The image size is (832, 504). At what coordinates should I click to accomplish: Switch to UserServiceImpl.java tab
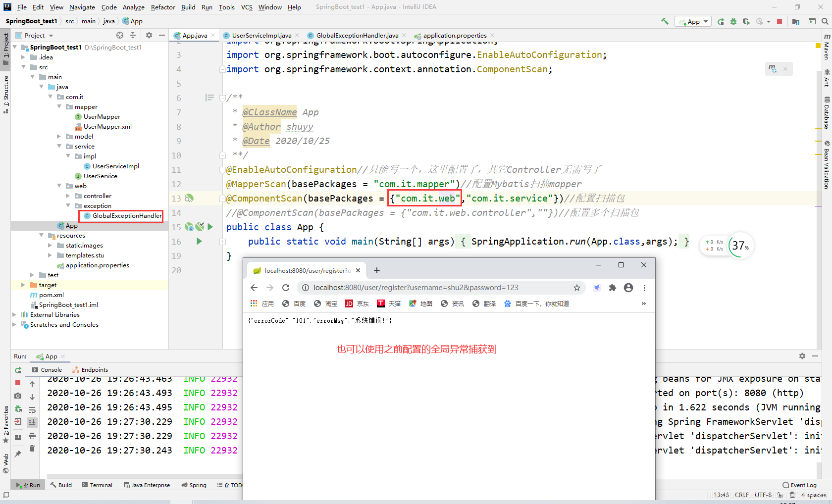[x=261, y=35]
